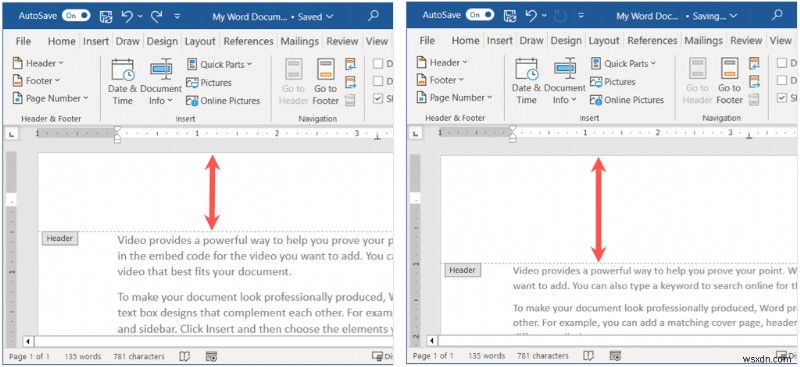Toggle AutoSave switch in right Word window
The image size is (800, 367).
pyautogui.click(x=480, y=15)
